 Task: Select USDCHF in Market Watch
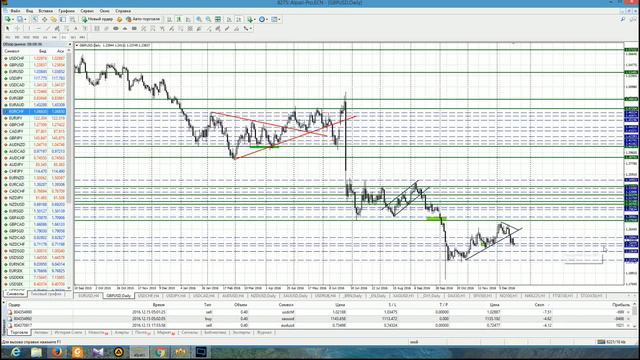pos(35,58)
